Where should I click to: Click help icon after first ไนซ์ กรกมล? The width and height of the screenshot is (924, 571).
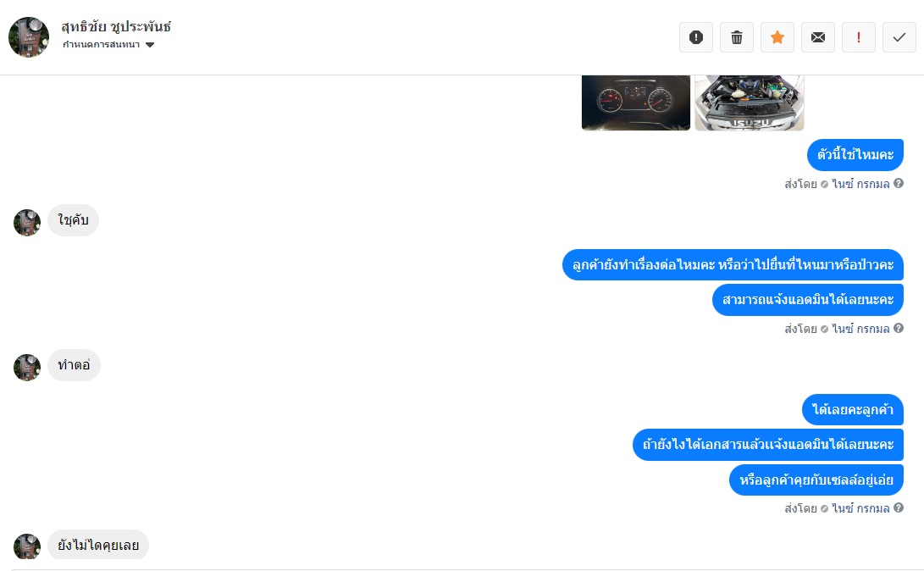898,183
